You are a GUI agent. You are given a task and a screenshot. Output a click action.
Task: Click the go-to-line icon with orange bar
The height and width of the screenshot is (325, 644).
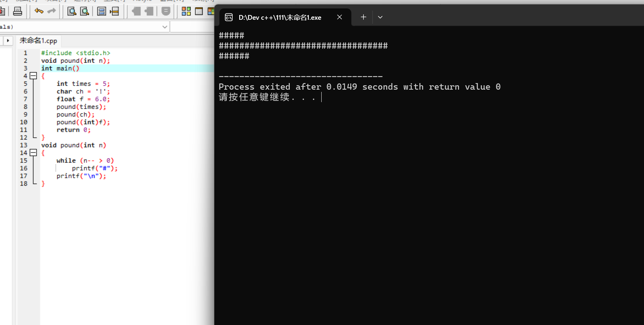click(x=114, y=11)
